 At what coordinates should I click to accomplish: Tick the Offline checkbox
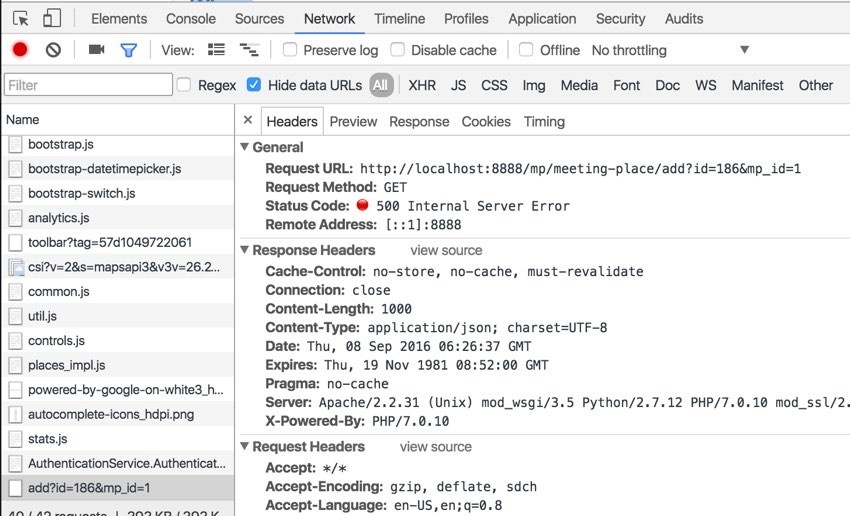click(x=526, y=50)
